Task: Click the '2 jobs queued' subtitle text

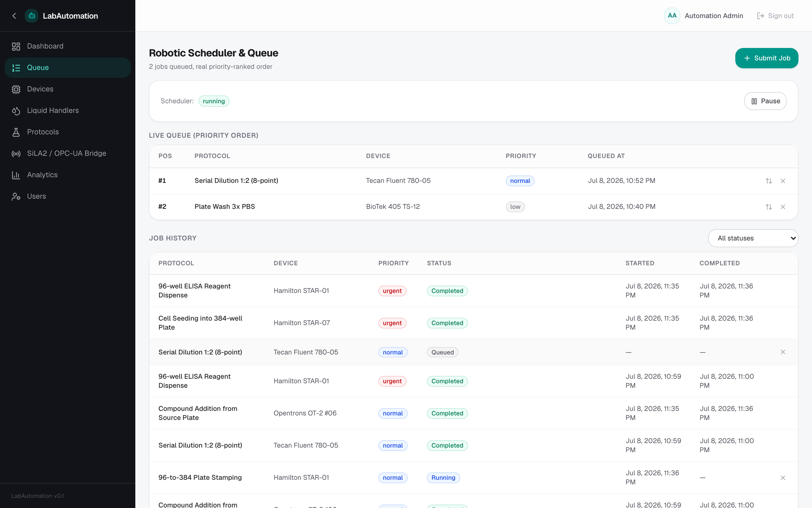Action: click(211, 67)
